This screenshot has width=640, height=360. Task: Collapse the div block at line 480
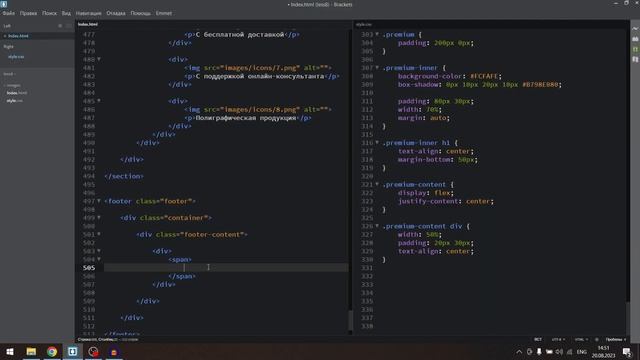(99, 59)
